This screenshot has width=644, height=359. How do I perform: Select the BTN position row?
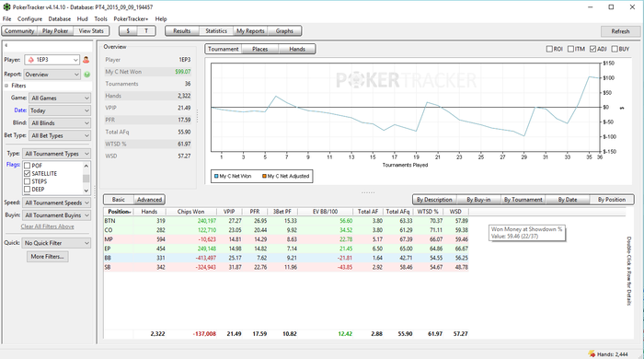286,221
